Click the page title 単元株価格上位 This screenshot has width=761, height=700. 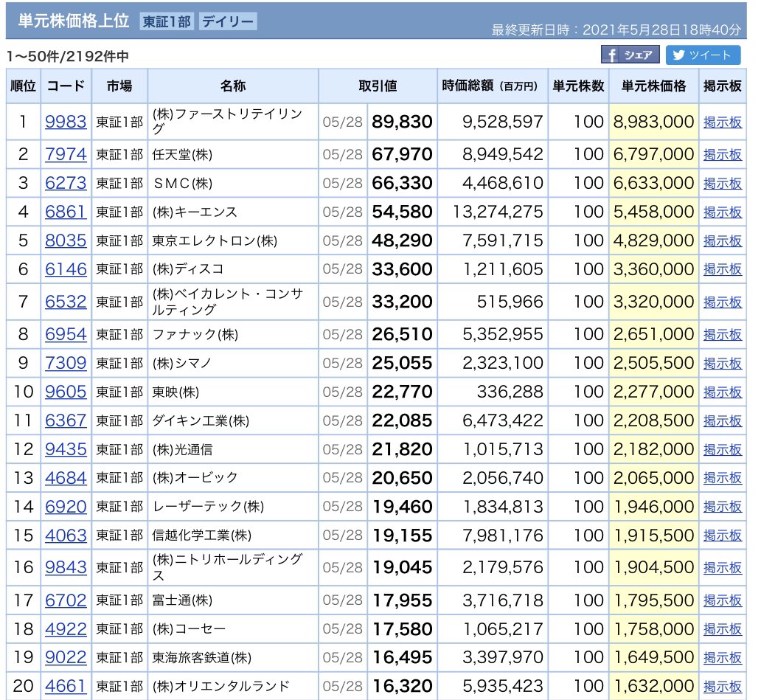point(74,21)
